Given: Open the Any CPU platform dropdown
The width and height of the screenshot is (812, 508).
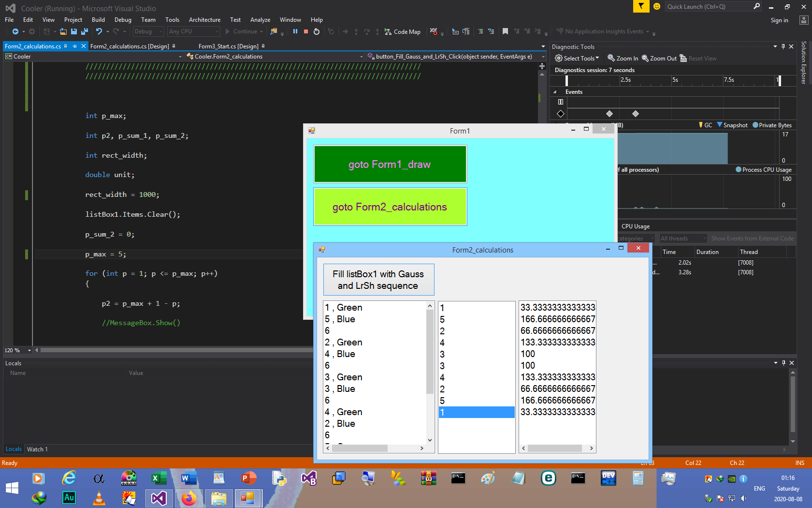Looking at the screenshot, I should [193, 31].
